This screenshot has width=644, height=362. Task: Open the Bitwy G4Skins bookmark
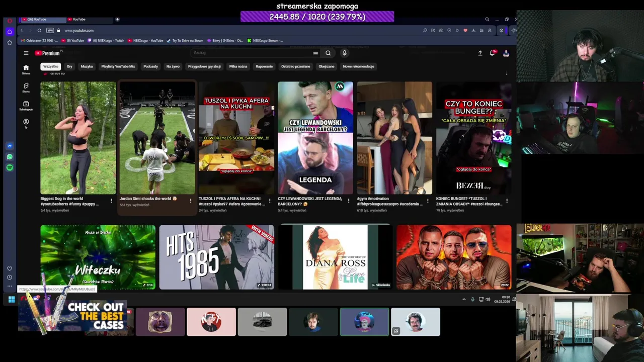tap(225, 40)
